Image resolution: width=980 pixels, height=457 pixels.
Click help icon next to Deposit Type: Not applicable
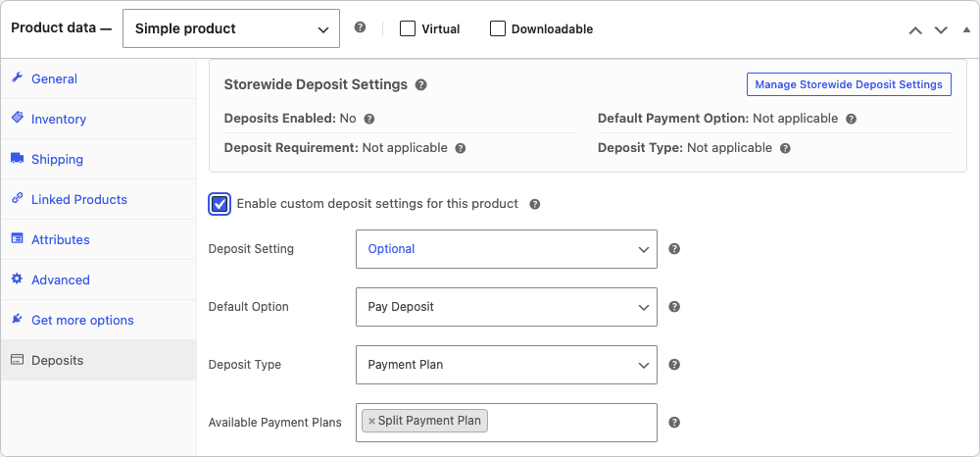click(x=786, y=149)
